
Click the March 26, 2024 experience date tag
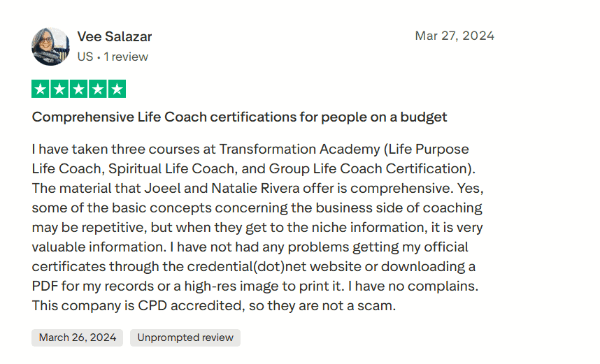pos(77,337)
